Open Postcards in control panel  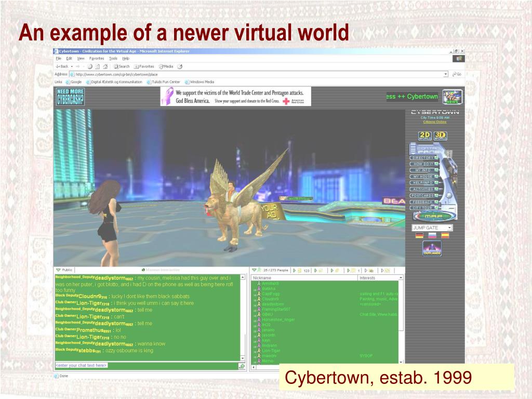click(424, 195)
